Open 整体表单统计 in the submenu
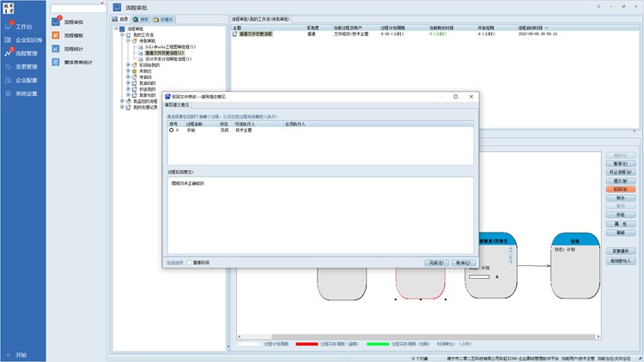The width and height of the screenshot is (644, 362). [x=79, y=63]
